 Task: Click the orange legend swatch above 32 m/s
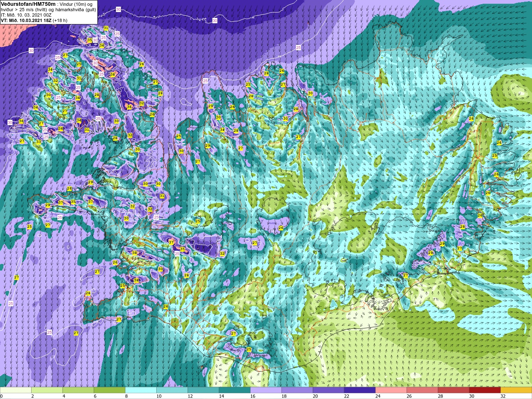(516, 390)
